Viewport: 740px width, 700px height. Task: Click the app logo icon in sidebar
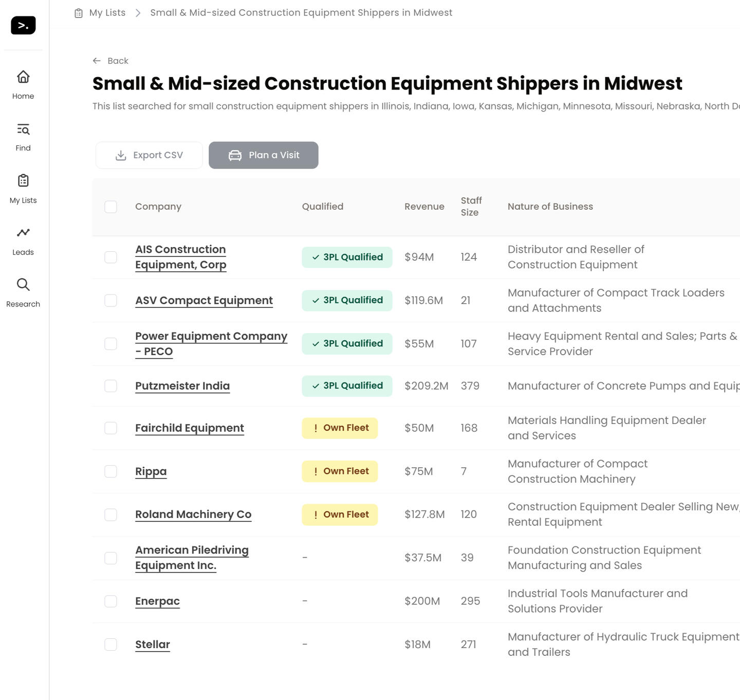(23, 25)
